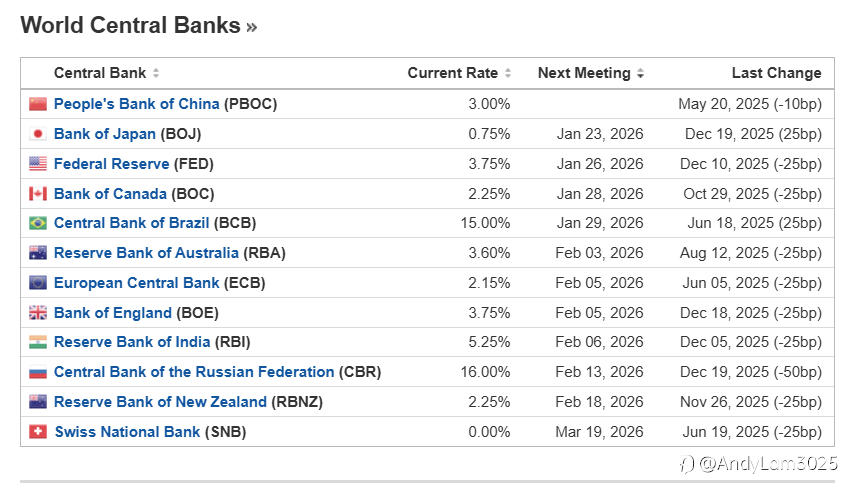Click the Japan flag icon
This screenshot has height=497, width=848.
38,134
